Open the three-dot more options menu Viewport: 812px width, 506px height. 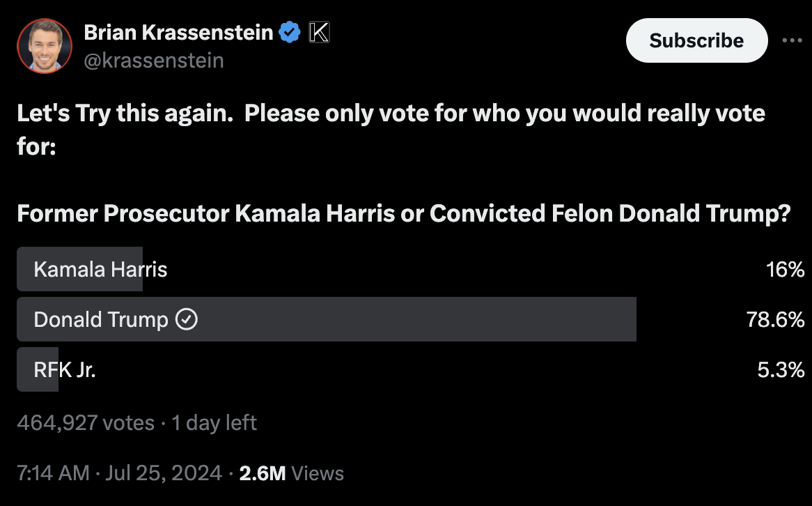(x=792, y=40)
